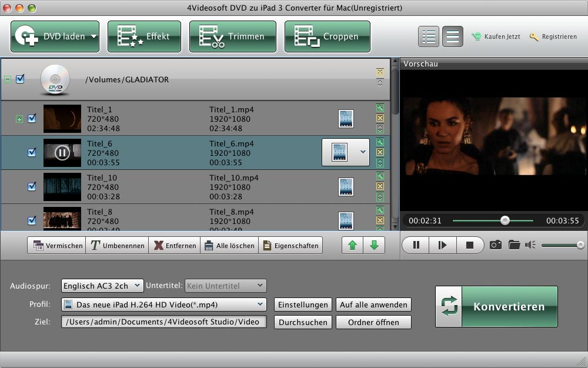
Task: Remove the GLADIATOR disc with yellow X icon
Action: [x=380, y=72]
